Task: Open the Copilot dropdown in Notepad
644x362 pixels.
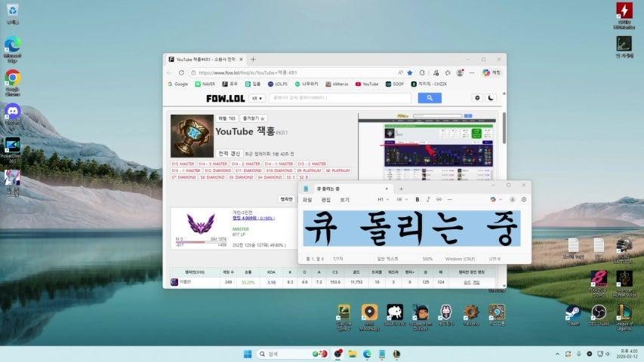Action: 496,199
